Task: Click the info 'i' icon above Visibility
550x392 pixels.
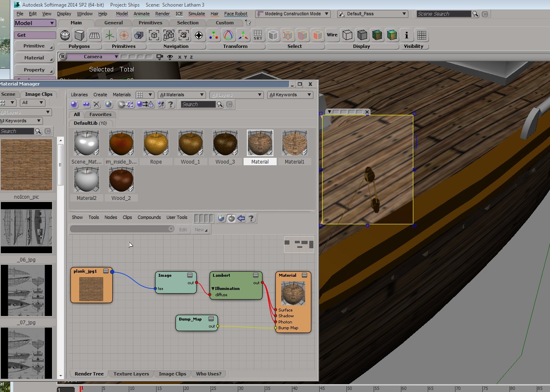Action: tap(406, 35)
